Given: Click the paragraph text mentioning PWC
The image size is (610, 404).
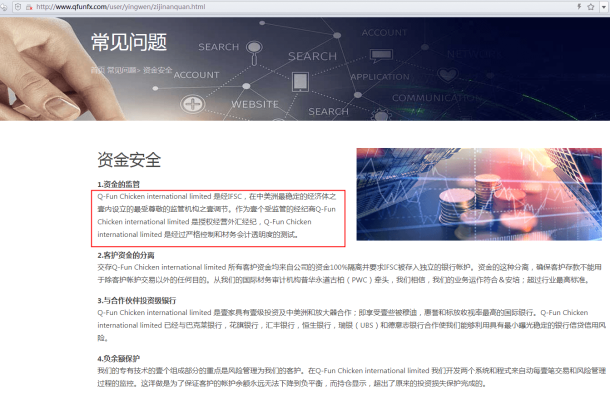Looking at the screenshot, I should 349,274.
